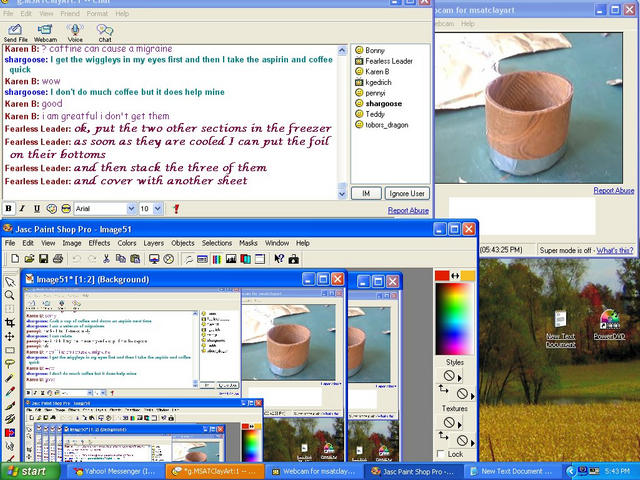The image size is (640, 480).
Task: Click the camera screen capture icon
Action: (x=293, y=259)
